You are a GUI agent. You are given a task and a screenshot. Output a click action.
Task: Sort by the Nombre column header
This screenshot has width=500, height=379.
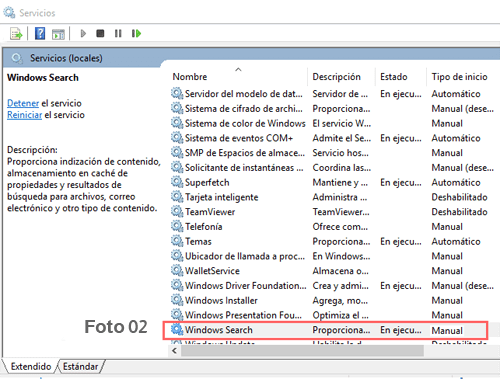point(190,77)
